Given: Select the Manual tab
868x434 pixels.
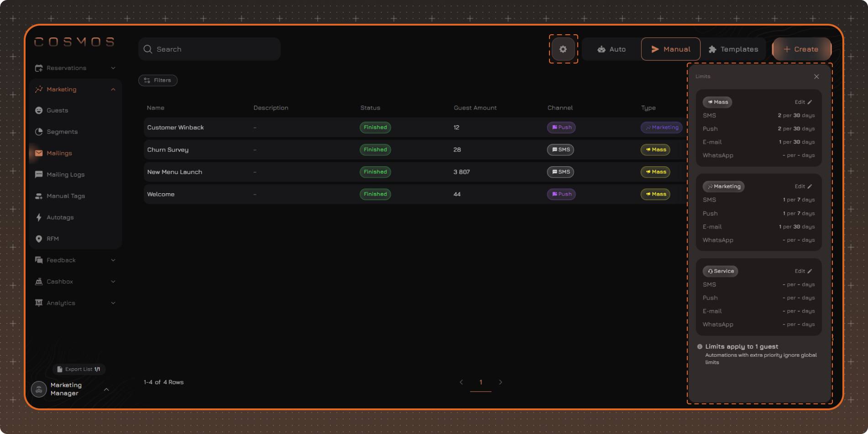Looking at the screenshot, I should click(x=670, y=49).
